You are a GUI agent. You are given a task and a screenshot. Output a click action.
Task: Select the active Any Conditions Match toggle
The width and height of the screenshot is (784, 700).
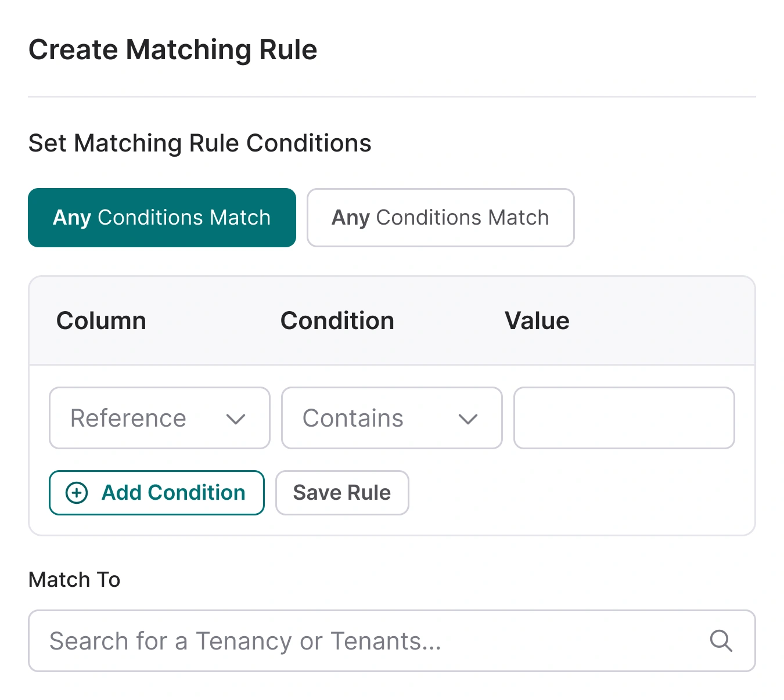161,218
